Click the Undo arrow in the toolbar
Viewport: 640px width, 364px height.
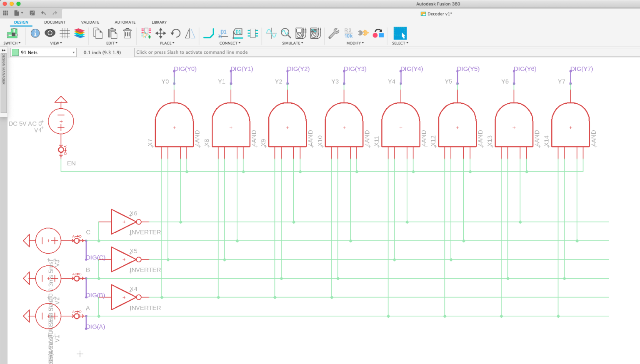[44, 13]
